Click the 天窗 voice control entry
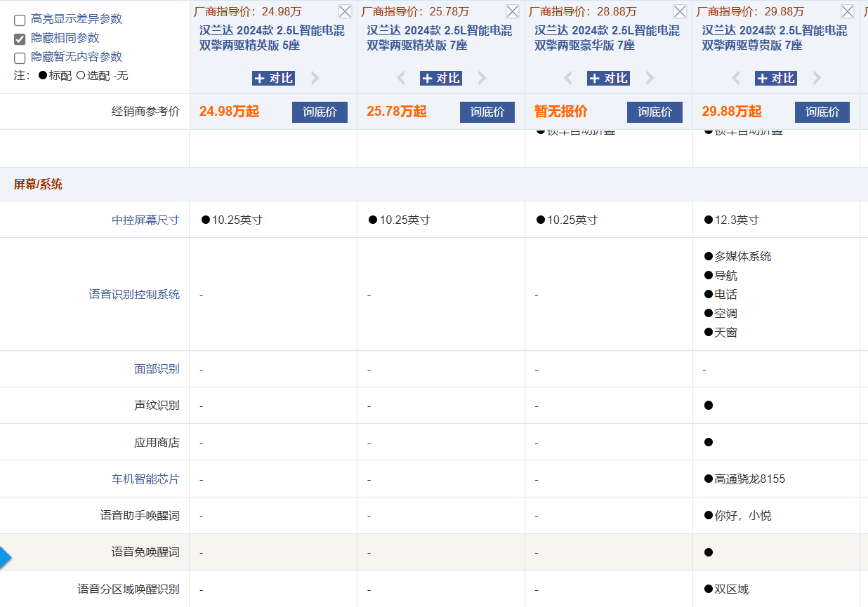 pyautogui.click(x=725, y=332)
